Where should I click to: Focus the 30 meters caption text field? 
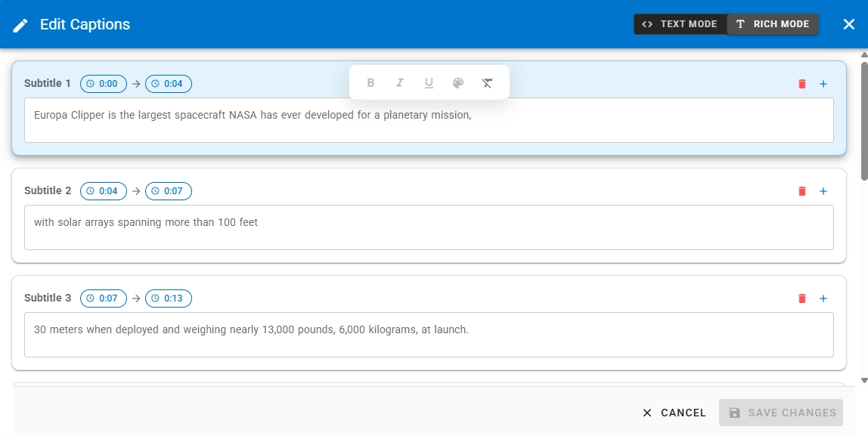click(x=429, y=335)
